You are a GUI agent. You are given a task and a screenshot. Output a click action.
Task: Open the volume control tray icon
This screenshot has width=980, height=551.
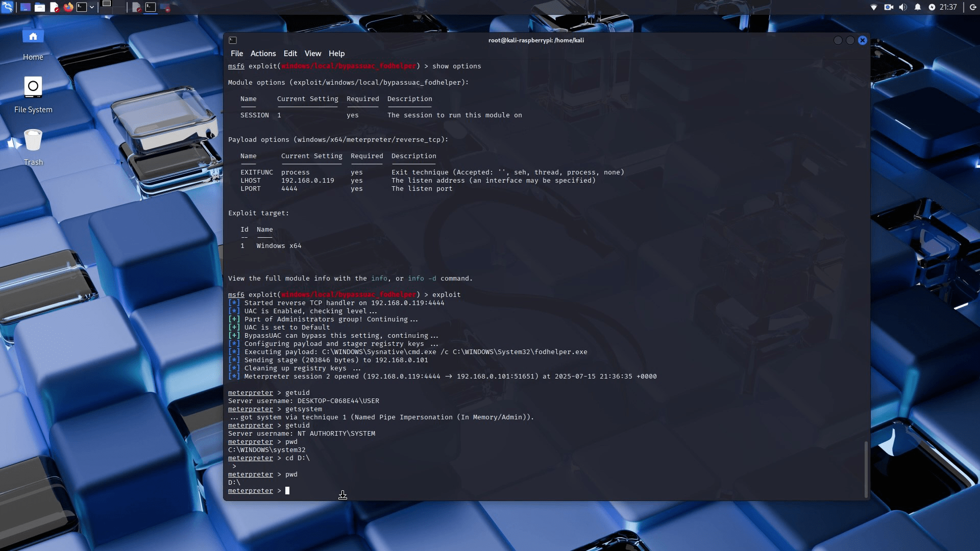(903, 7)
